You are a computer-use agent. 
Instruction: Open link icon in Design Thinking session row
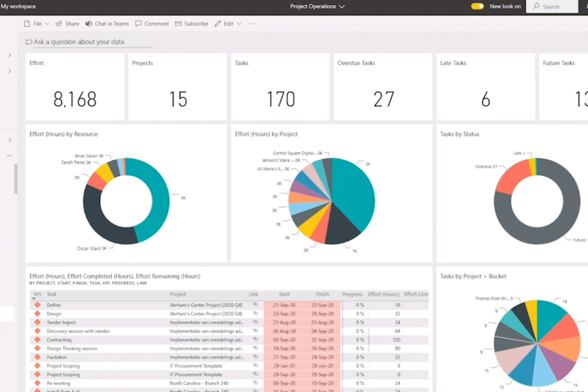[x=255, y=348]
